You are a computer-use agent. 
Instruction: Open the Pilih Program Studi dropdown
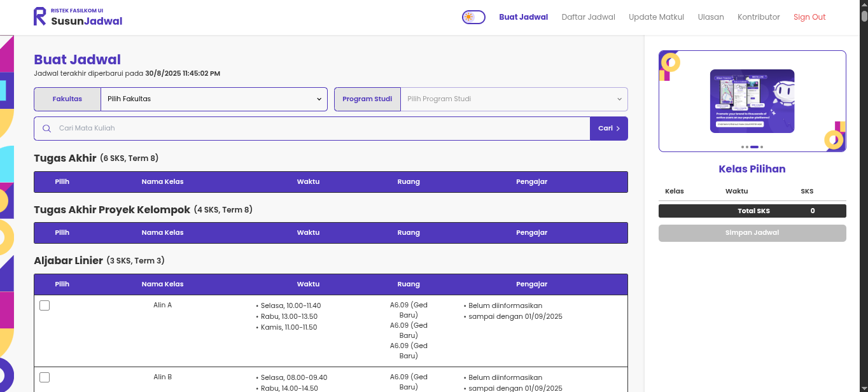click(x=514, y=99)
